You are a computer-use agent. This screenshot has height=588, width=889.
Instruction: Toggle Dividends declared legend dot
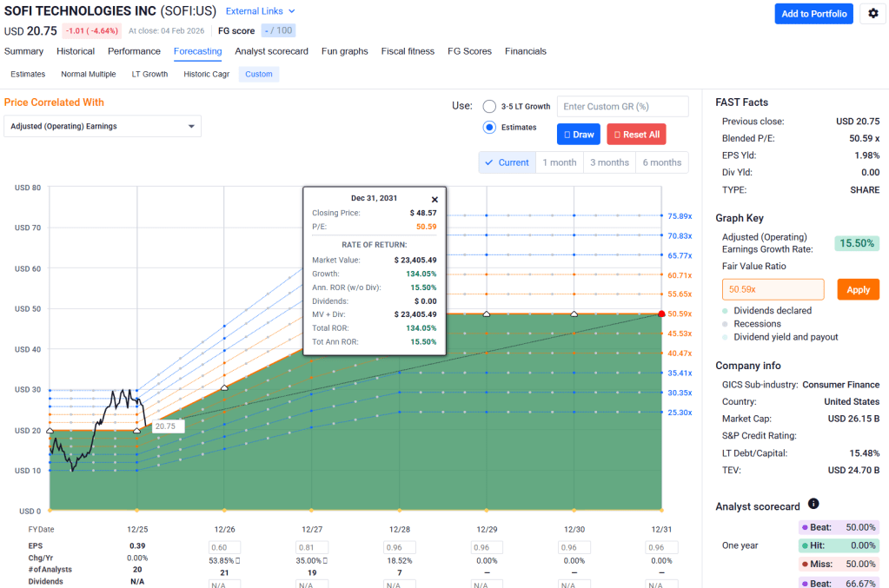click(x=726, y=311)
